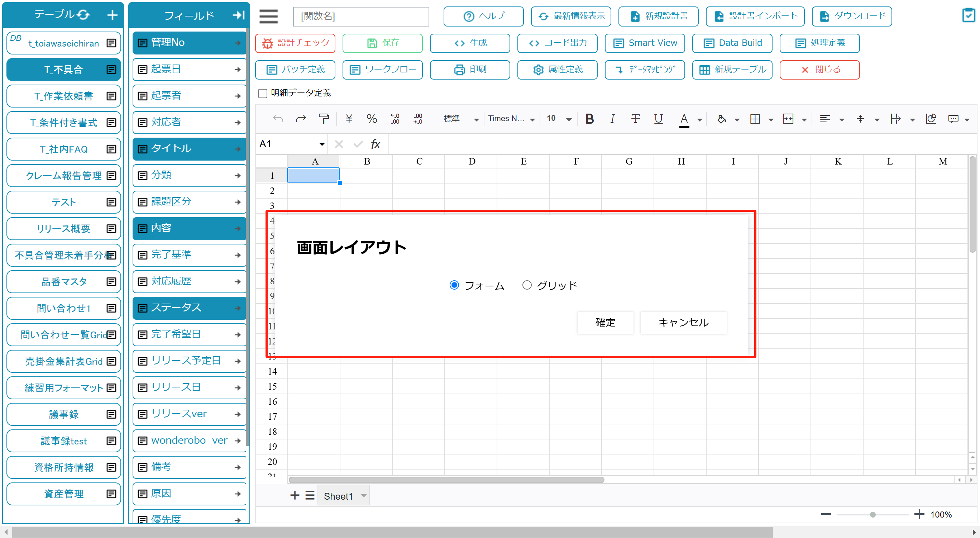Screen dimensions: 980x538
Task: Toggle 明細データ定義 checkbox
Action: (x=263, y=93)
